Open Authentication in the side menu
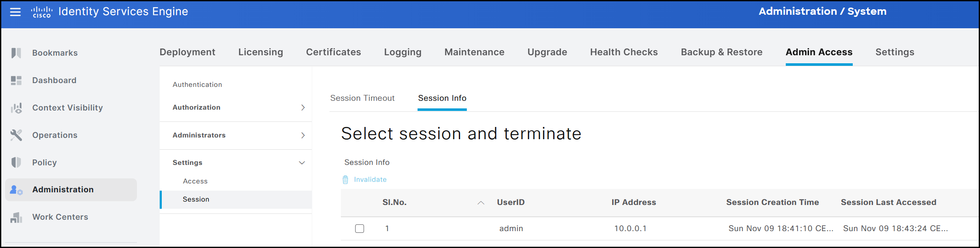The height and width of the screenshot is (248, 980). [x=197, y=85]
